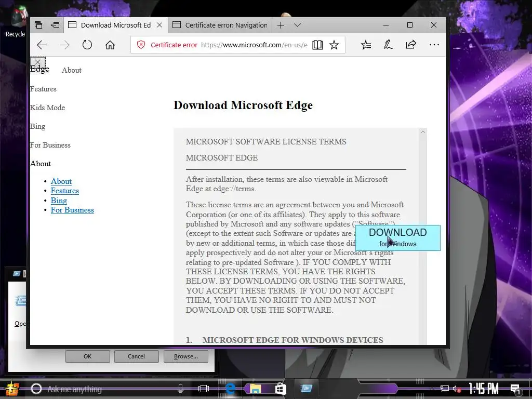Viewport: 532px width, 399px height.
Task: Click the muted volume tray icon
Action: click(x=457, y=389)
